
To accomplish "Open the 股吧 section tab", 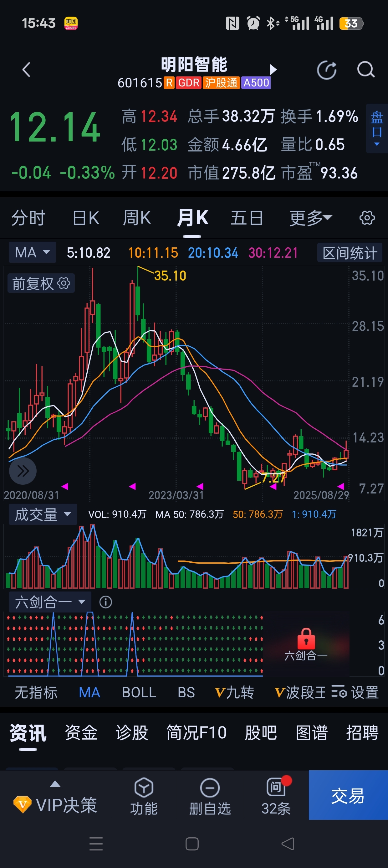I will pos(261,733).
